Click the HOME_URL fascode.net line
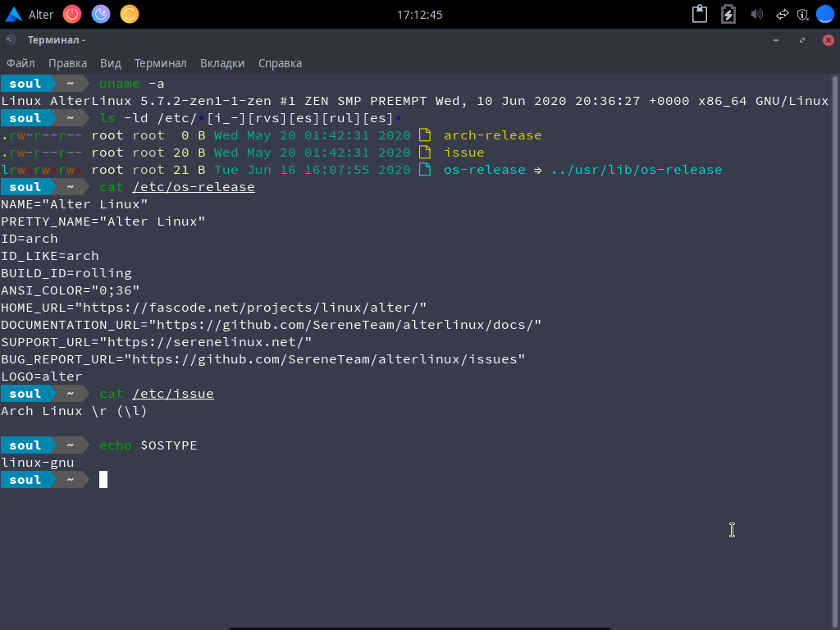840x630 pixels. 214,308
